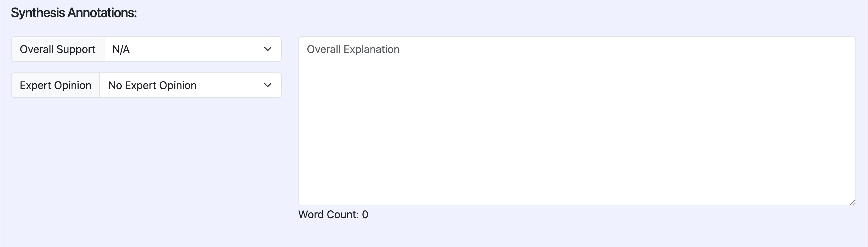Click the word Synthesis in the heading
This screenshot has height=247, width=868.
pos(38,13)
